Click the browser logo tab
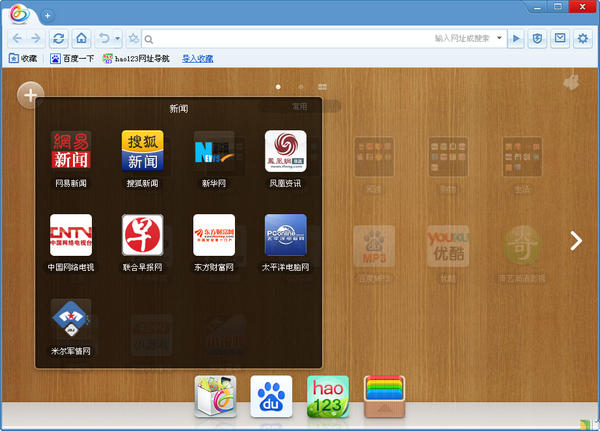Image resolution: width=600 pixels, height=431 pixels. tap(20, 14)
